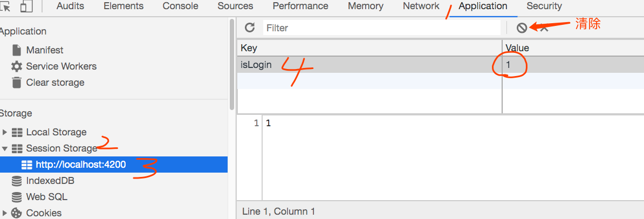644x219 pixels.
Task: Click the IndexedDB database icon
Action: pyautogui.click(x=16, y=181)
